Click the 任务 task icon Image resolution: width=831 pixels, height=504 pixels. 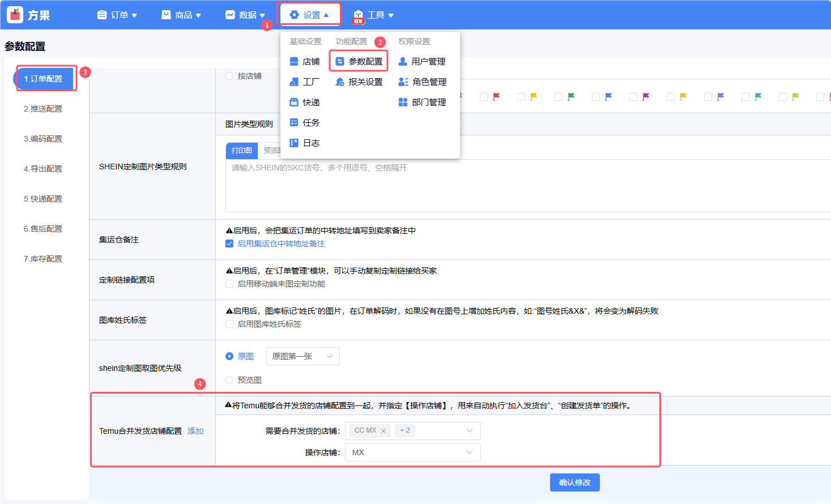tap(294, 122)
